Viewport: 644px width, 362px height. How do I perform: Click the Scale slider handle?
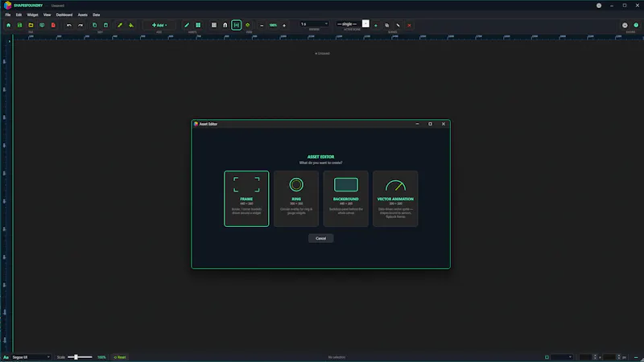pos(76,357)
